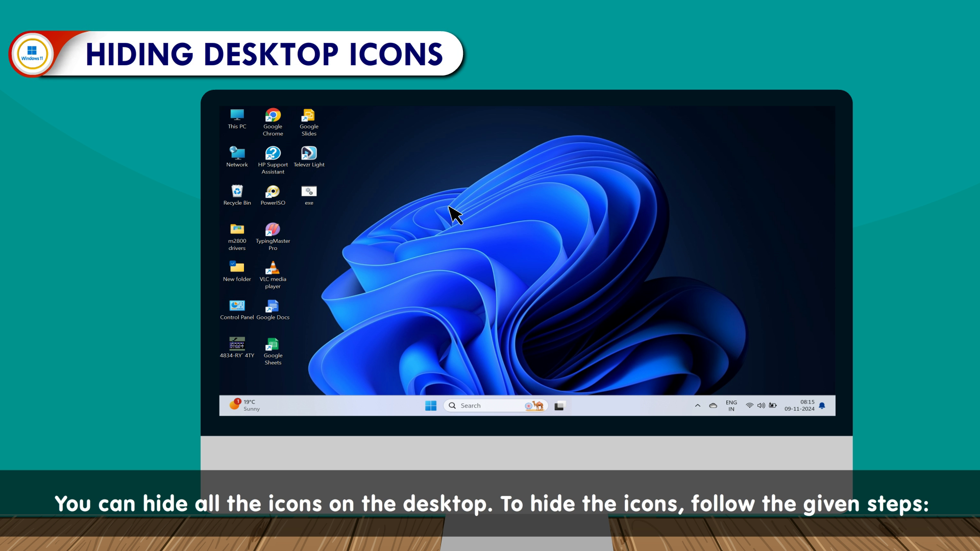This screenshot has width=980, height=551.
Task: Expand the hidden icons tray chevron
Action: [x=697, y=406]
